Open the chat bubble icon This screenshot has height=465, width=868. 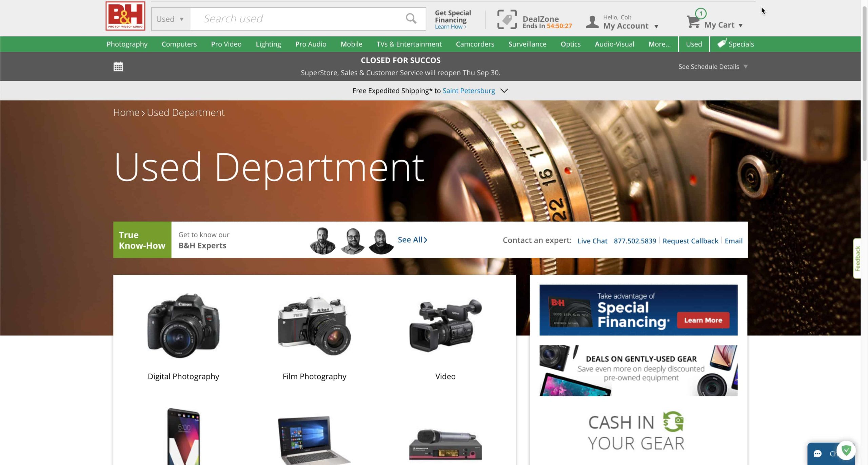(x=817, y=453)
